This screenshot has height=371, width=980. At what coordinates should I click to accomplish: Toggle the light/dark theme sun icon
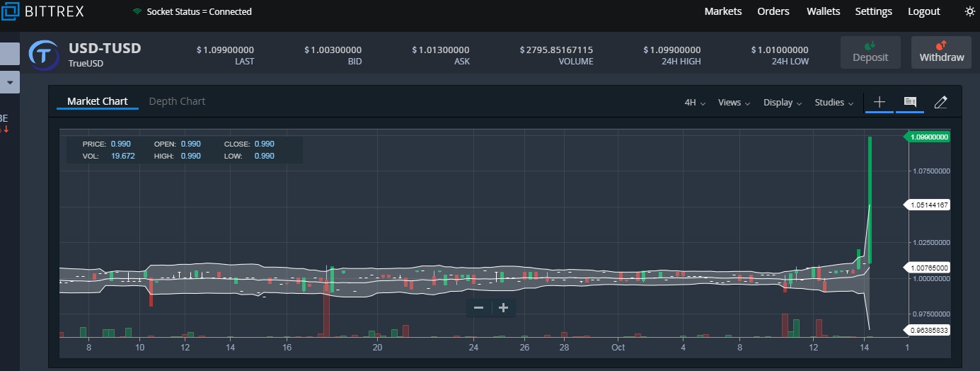click(x=969, y=11)
